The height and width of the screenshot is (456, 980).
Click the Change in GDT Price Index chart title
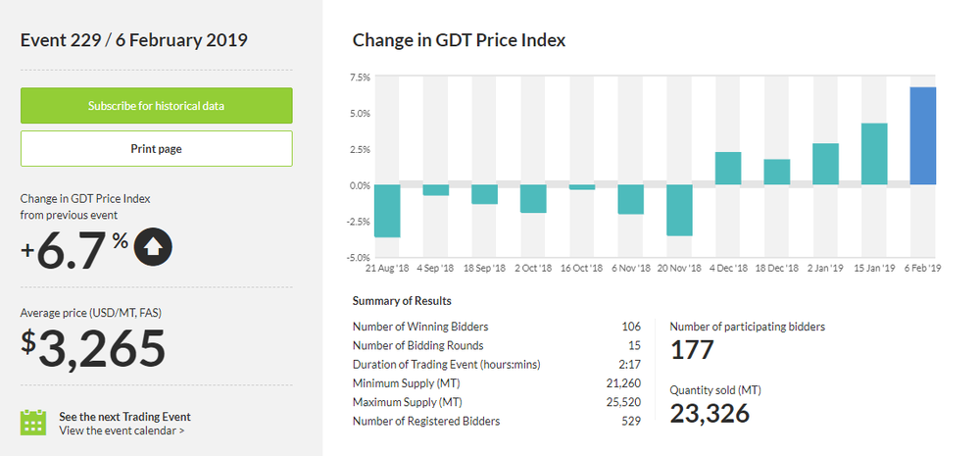coord(459,40)
